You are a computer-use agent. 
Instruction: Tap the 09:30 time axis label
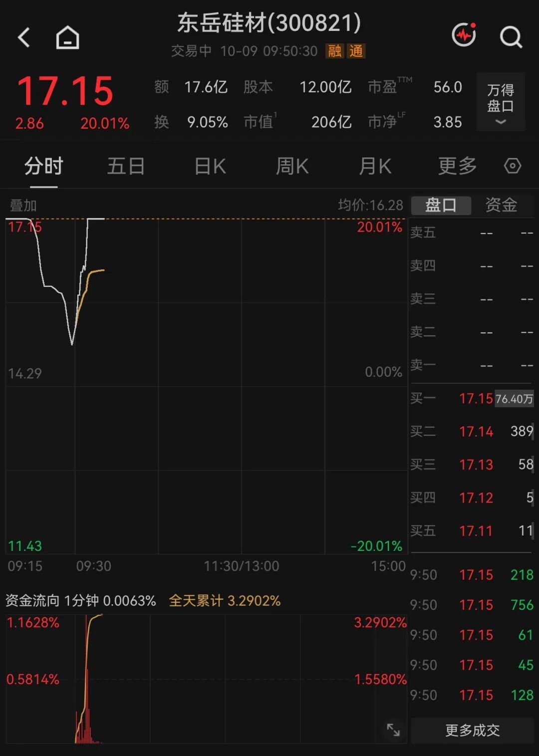pyautogui.click(x=94, y=566)
